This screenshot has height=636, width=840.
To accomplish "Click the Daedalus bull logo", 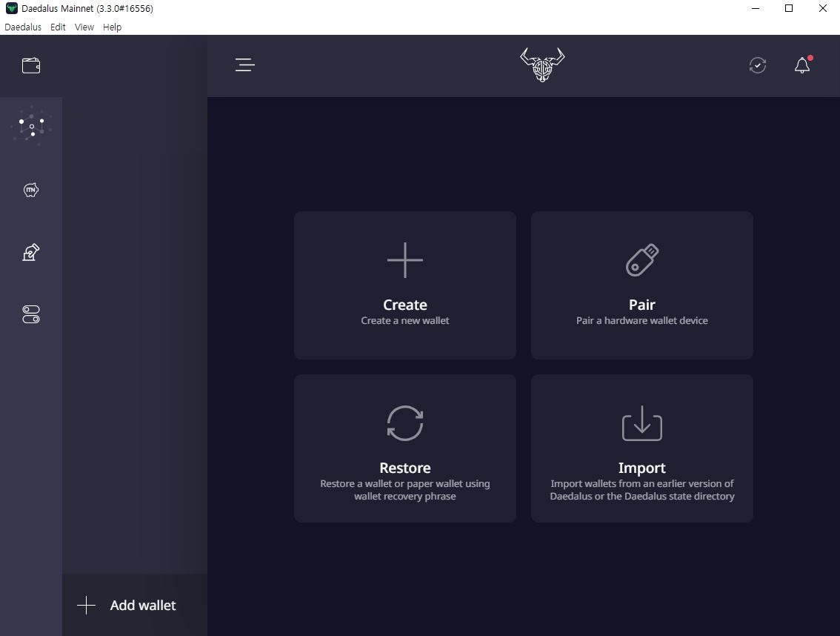I will pyautogui.click(x=542, y=65).
